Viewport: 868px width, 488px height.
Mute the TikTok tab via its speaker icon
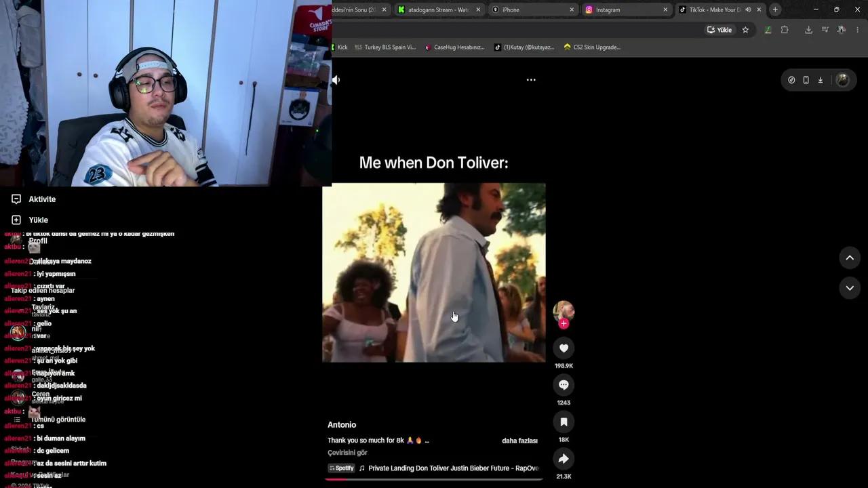click(748, 9)
